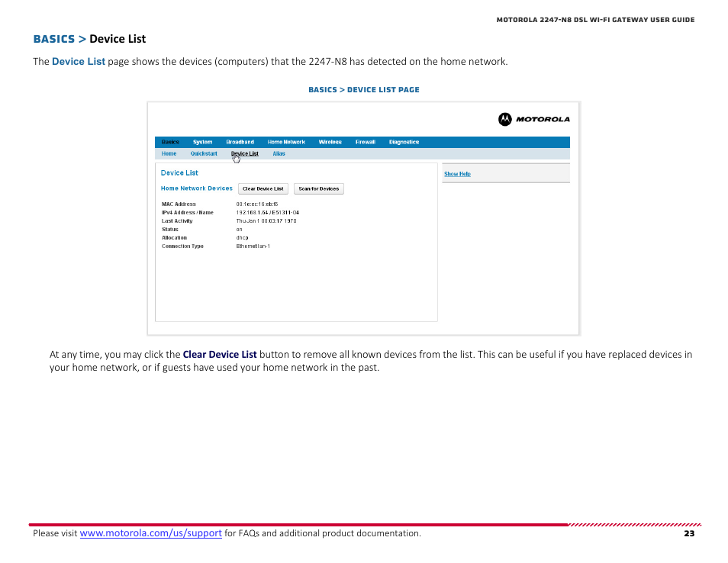Image resolution: width=728 pixels, height=563 pixels.
Task: Click the Device List panel heading
Action: tap(179, 172)
